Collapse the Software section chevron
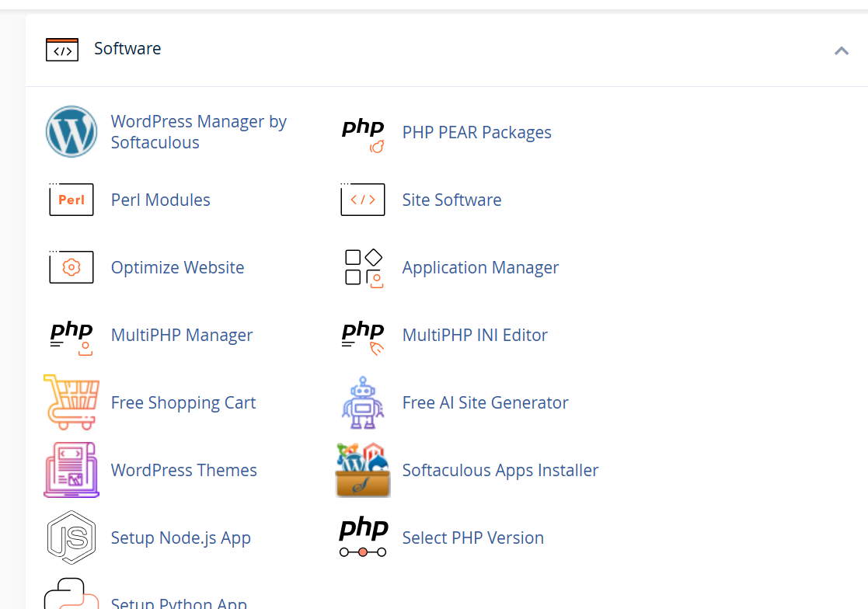 842,51
